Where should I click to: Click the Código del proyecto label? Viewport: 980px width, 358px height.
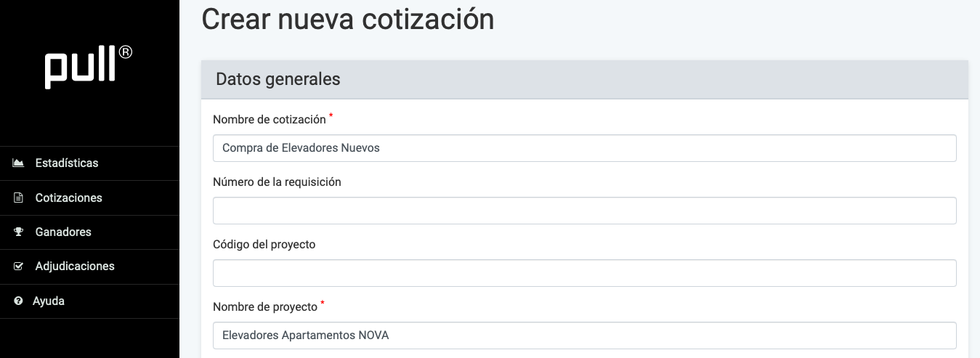coord(264,245)
